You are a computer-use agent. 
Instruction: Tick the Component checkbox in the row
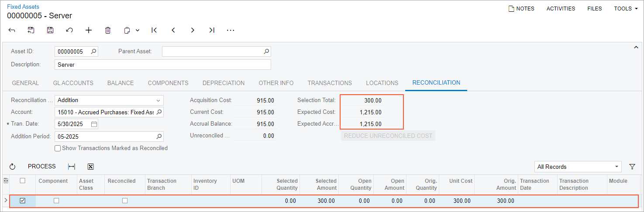56,201
